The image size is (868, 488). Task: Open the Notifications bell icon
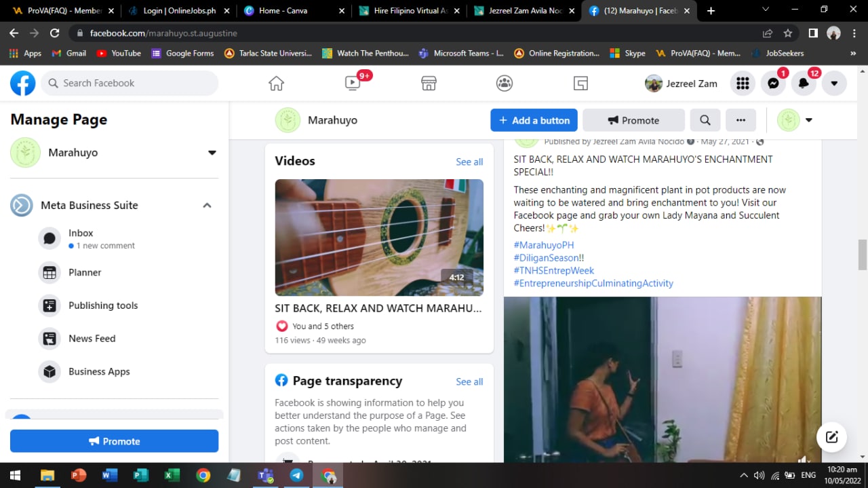tap(804, 83)
